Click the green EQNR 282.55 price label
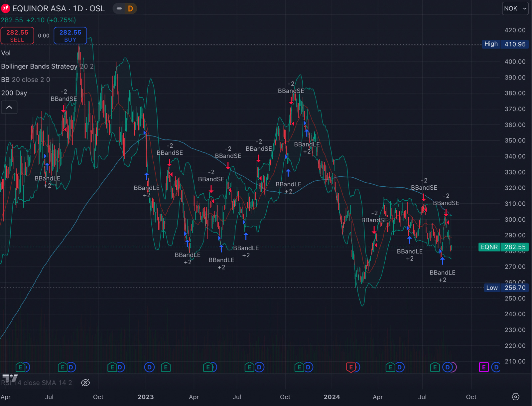Screen dimensions: 532x406 503,247
